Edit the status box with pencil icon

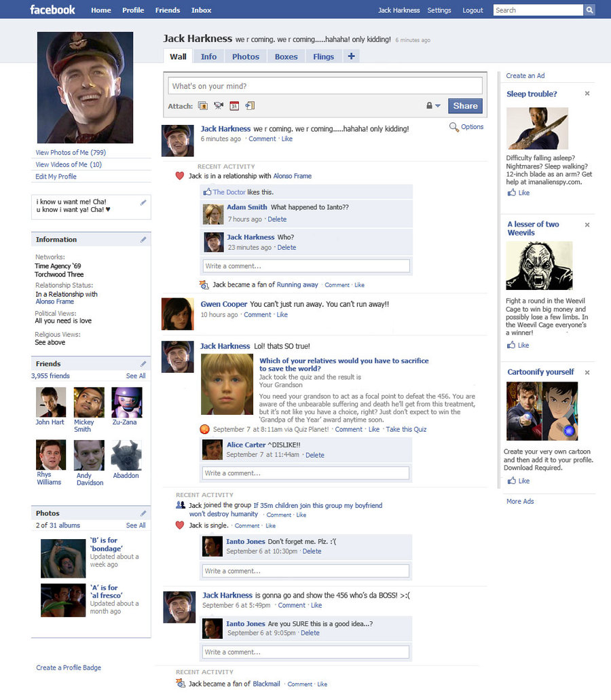point(143,203)
